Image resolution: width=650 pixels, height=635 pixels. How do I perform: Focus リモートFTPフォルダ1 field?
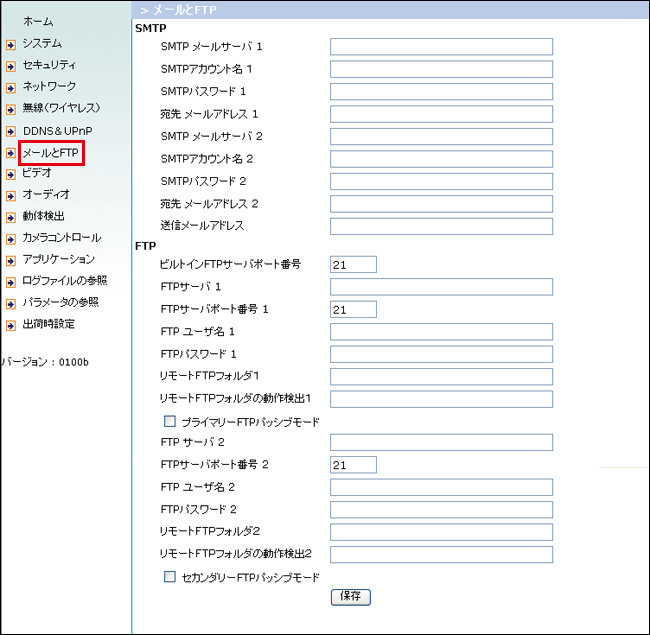[441, 377]
